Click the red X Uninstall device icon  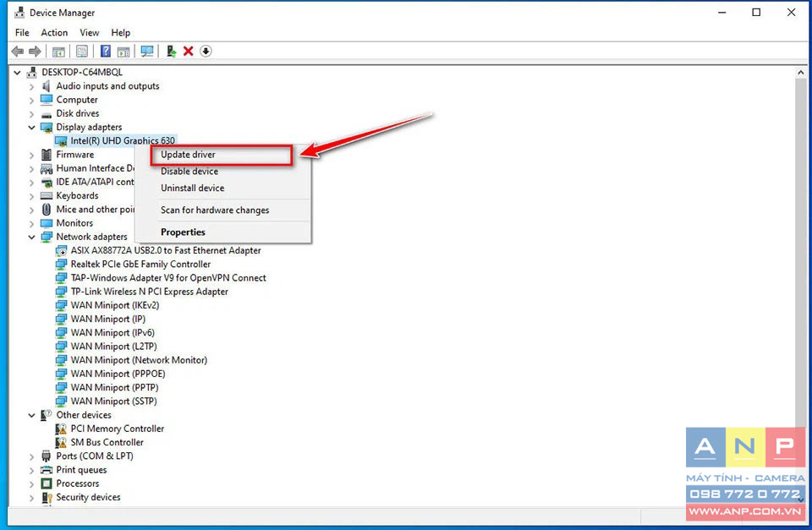coord(188,52)
